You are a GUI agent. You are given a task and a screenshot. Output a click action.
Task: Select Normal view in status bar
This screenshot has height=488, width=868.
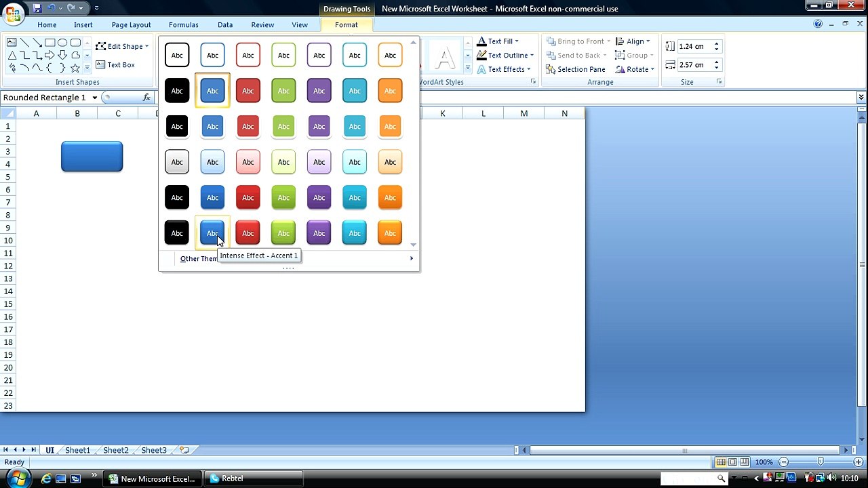(x=722, y=462)
